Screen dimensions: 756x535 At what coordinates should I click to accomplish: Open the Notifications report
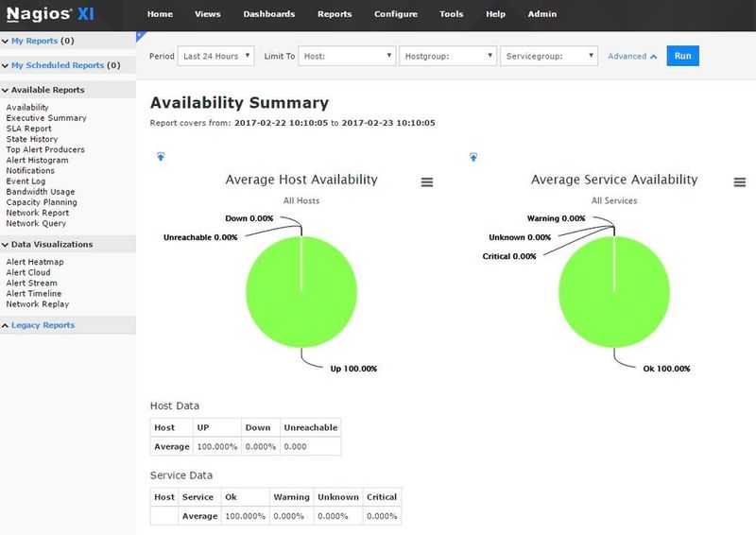click(30, 171)
